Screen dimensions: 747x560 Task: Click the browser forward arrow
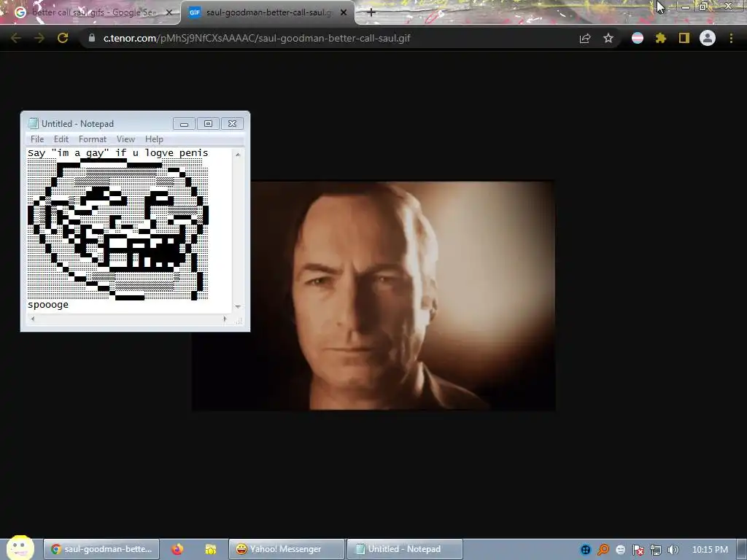click(39, 38)
